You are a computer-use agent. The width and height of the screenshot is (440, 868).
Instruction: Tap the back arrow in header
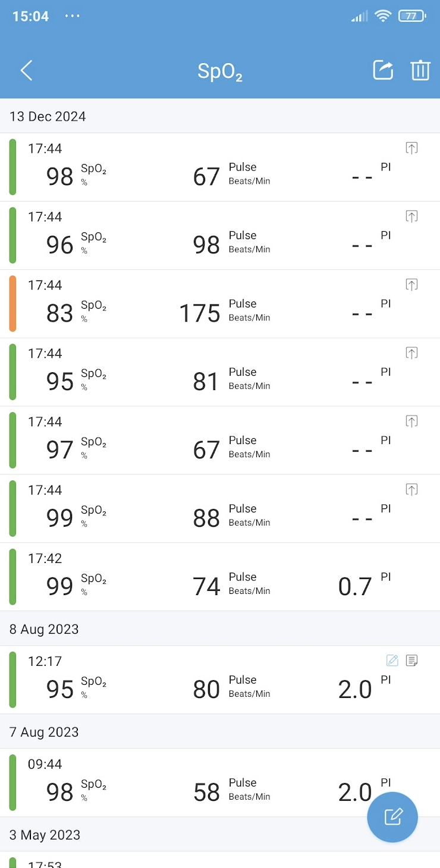click(26, 71)
